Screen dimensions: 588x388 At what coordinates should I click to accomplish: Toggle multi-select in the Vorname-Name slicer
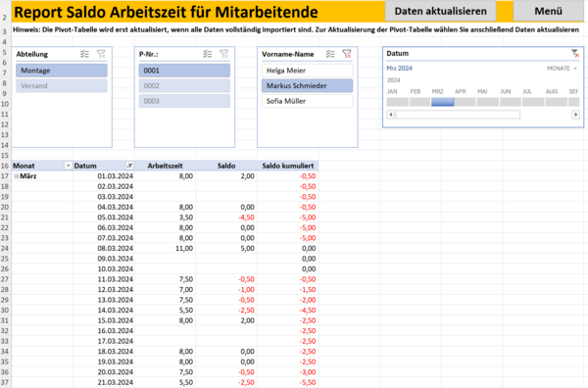pos(330,54)
